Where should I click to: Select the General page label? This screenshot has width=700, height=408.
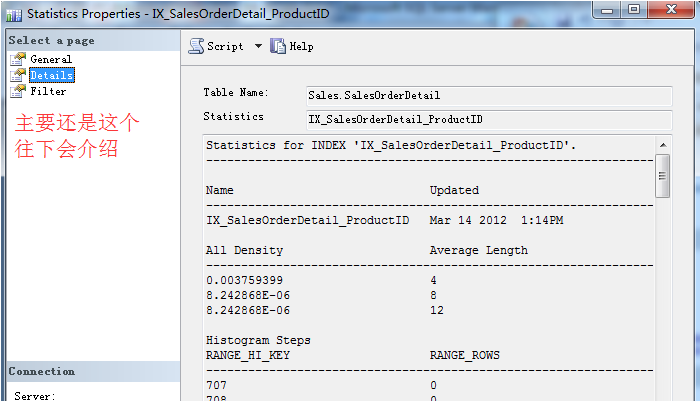50,59
